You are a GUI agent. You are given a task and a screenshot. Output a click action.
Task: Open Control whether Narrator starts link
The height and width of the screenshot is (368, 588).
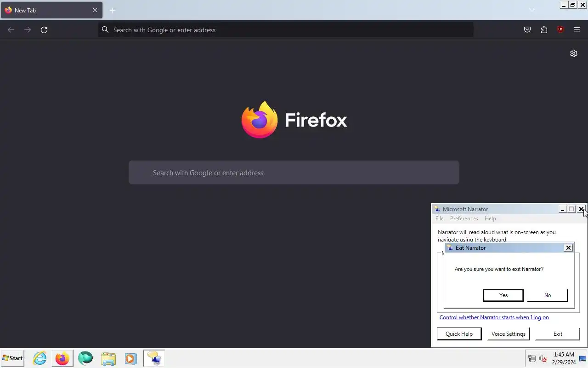[x=494, y=317]
